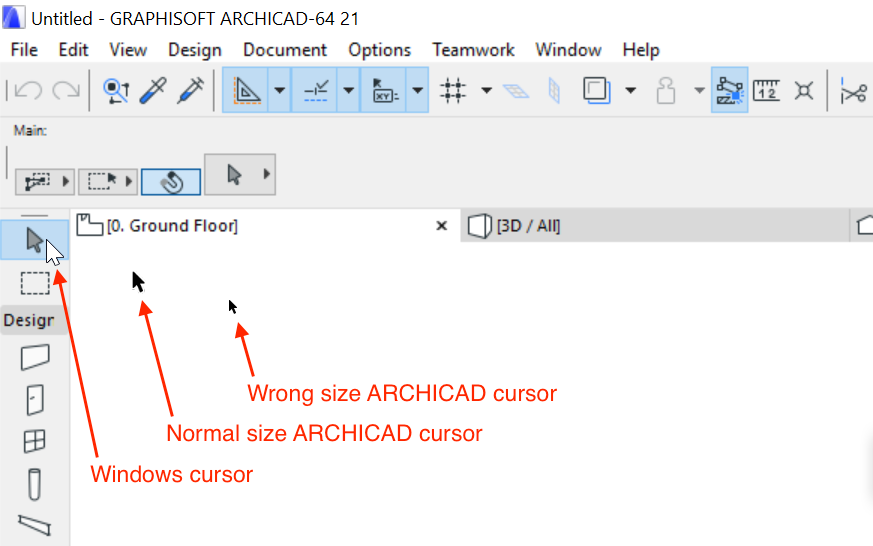Toggle the XY coordinates tracker icon

pyautogui.click(x=384, y=90)
